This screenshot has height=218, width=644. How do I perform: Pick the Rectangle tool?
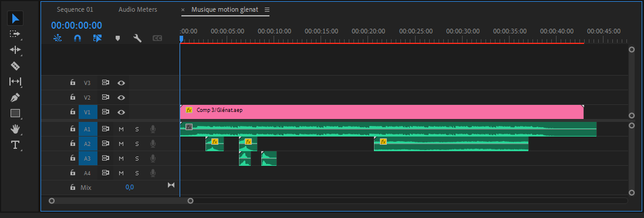click(15, 113)
